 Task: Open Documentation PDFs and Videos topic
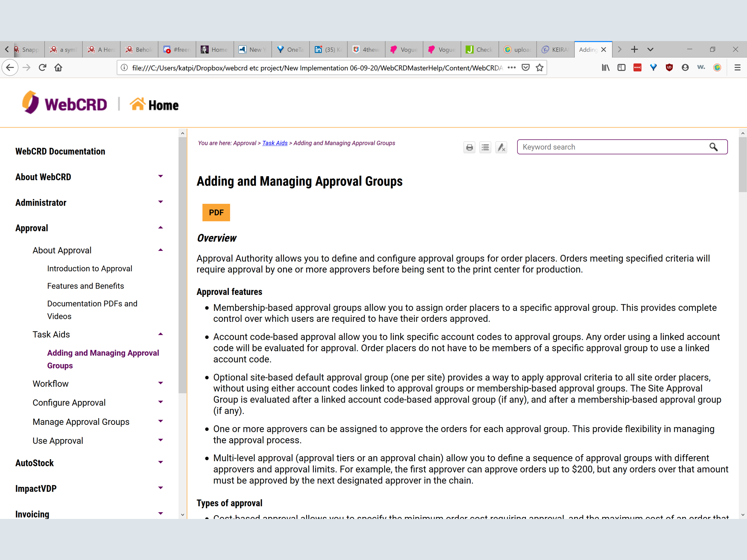(x=92, y=310)
